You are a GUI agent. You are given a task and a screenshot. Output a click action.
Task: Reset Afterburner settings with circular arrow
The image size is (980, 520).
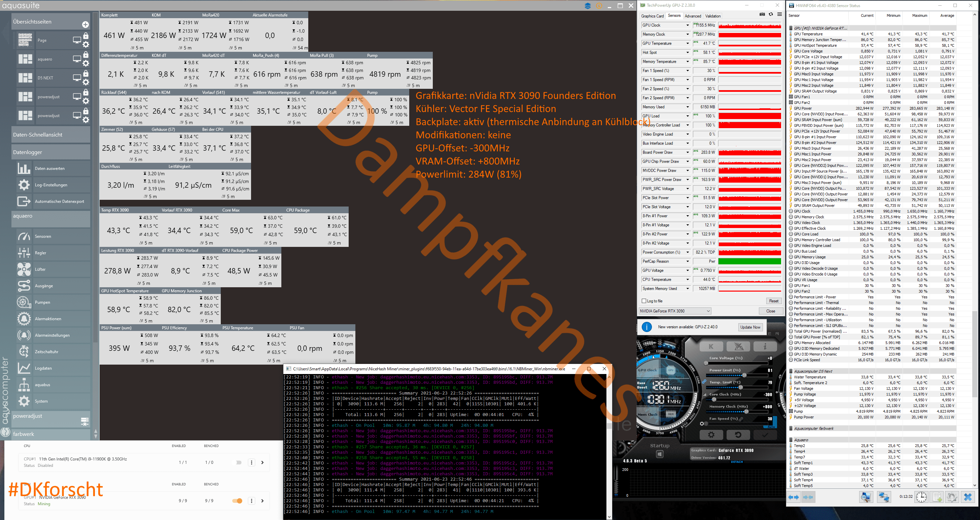click(738, 435)
